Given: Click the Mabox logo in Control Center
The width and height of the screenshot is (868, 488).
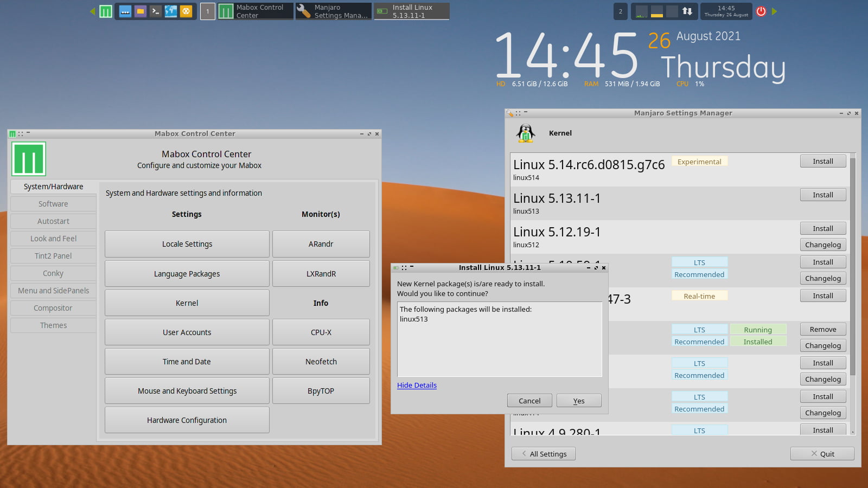Looking at the screenshot, I should [29, 159].
